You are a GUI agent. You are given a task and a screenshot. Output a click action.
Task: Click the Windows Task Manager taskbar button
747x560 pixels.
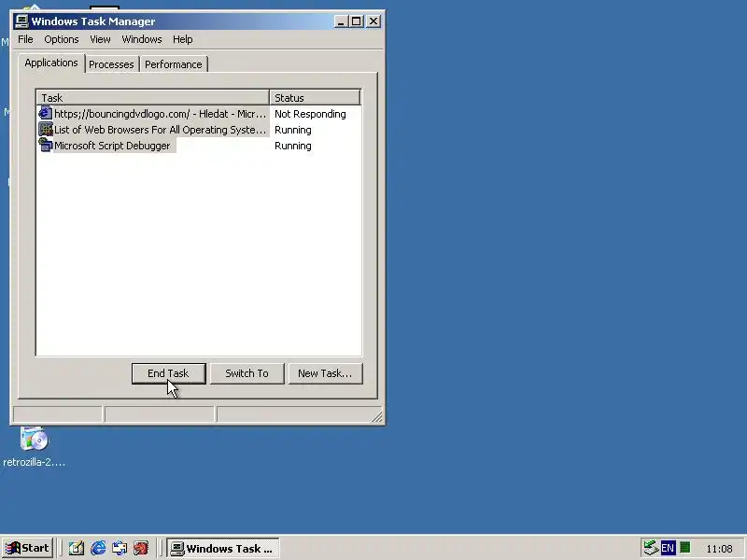coord(223,548)
